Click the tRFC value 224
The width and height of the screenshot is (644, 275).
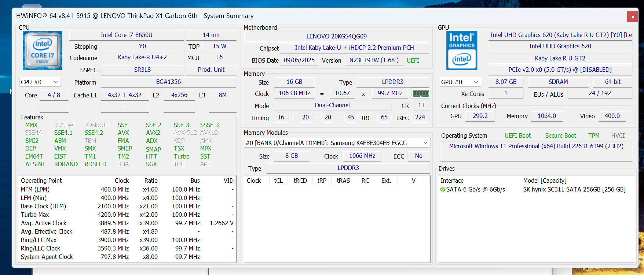(x=420, y=118)
